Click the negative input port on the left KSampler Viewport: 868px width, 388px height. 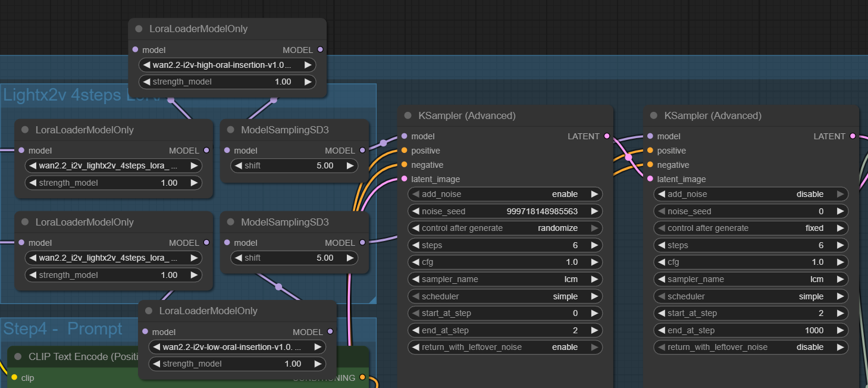pyautogui.click(x=405, y=165)
